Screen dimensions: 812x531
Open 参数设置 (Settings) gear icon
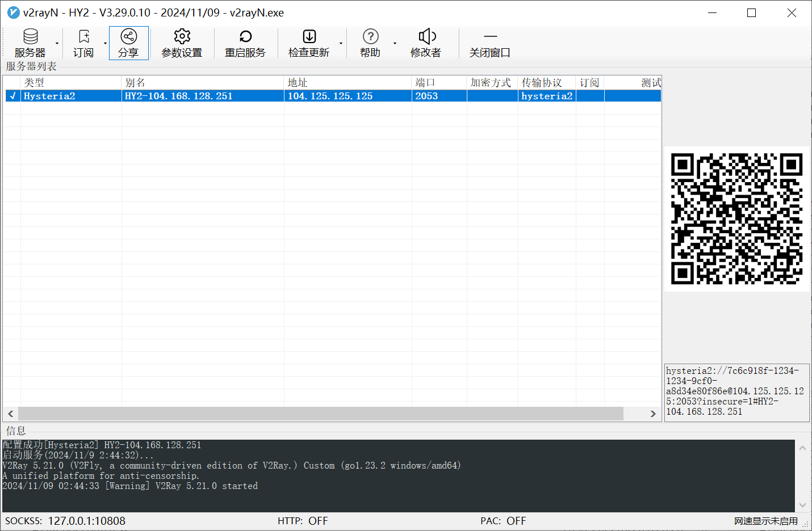point(182,37)
